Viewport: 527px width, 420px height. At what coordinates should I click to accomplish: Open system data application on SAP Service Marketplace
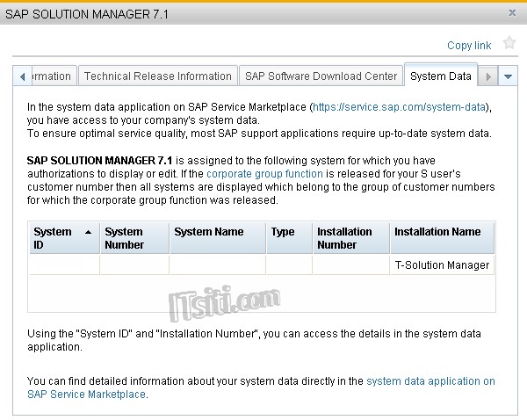(x=430, y=381)
